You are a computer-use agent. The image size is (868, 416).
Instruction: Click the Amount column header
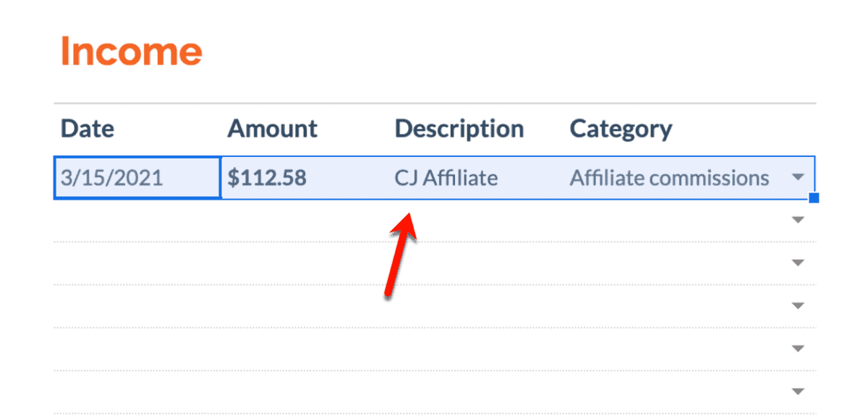(x=273, y=129)
